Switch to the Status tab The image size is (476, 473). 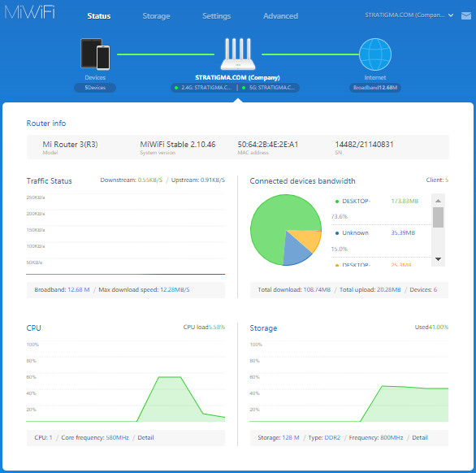click(99, 16)
